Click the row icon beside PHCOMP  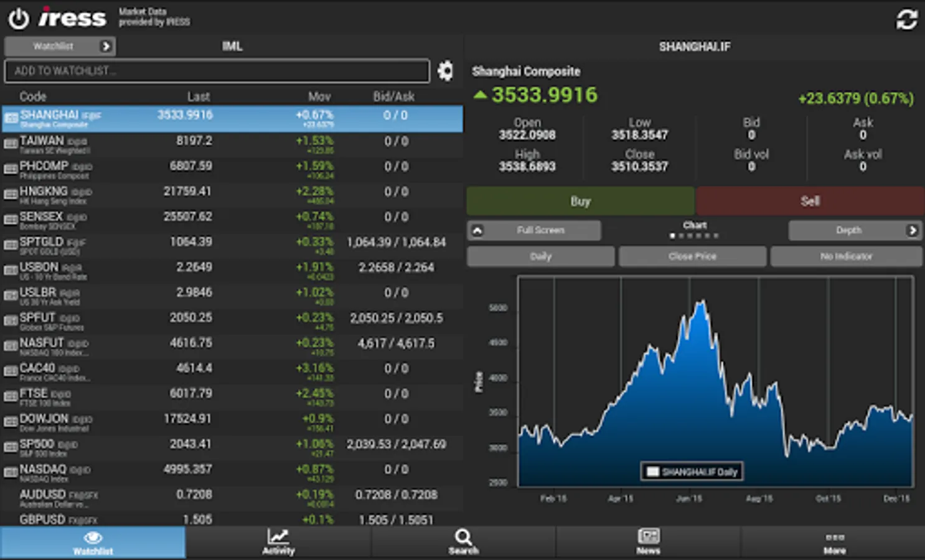(x=11, y=169)
